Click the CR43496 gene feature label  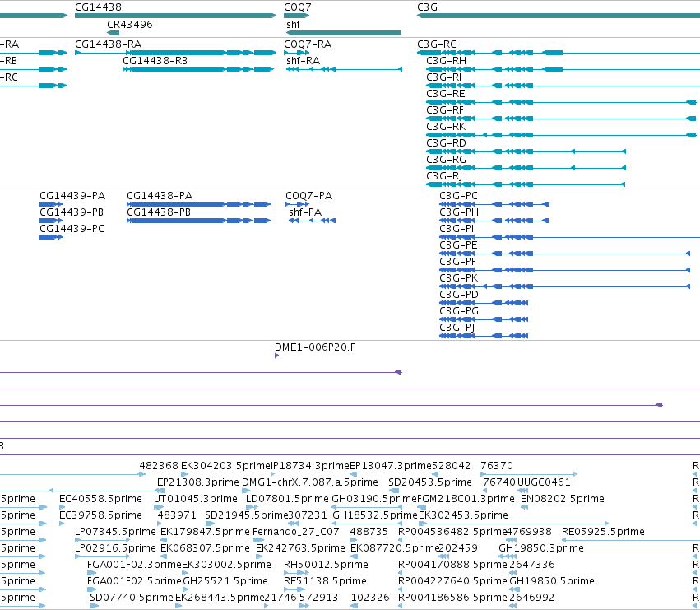(x=130, y=24)
